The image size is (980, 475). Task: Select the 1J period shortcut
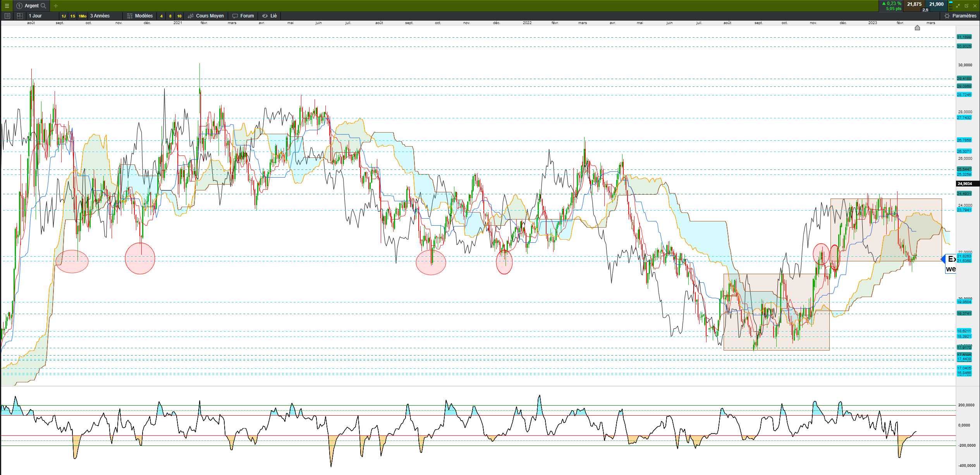[x=64, y=16]
